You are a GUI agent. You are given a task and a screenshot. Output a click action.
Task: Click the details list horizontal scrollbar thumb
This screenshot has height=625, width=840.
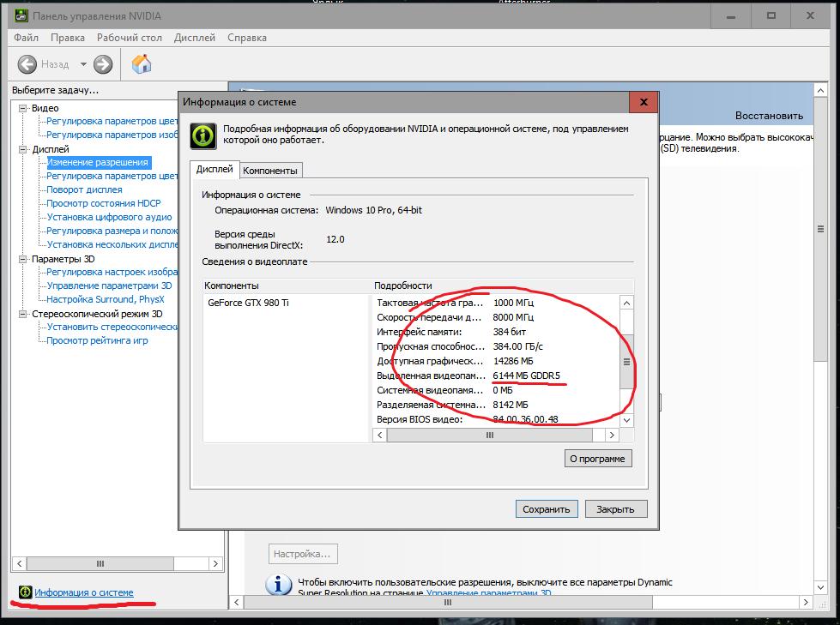[x=490, y=435]
